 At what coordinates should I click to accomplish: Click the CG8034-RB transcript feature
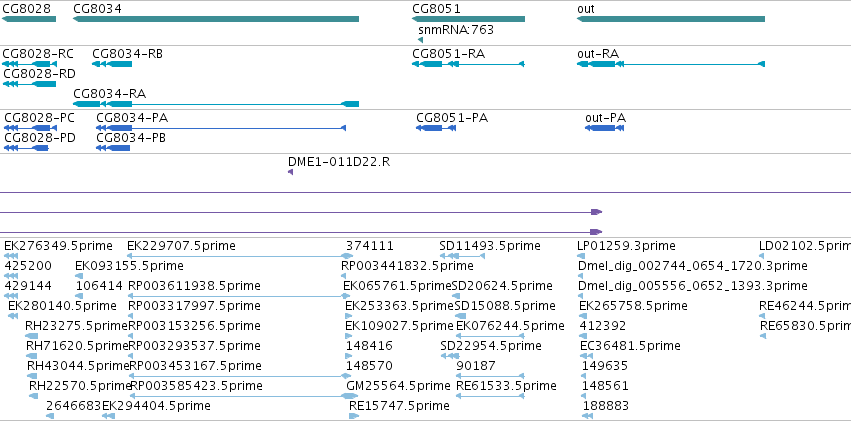point(112,64)
